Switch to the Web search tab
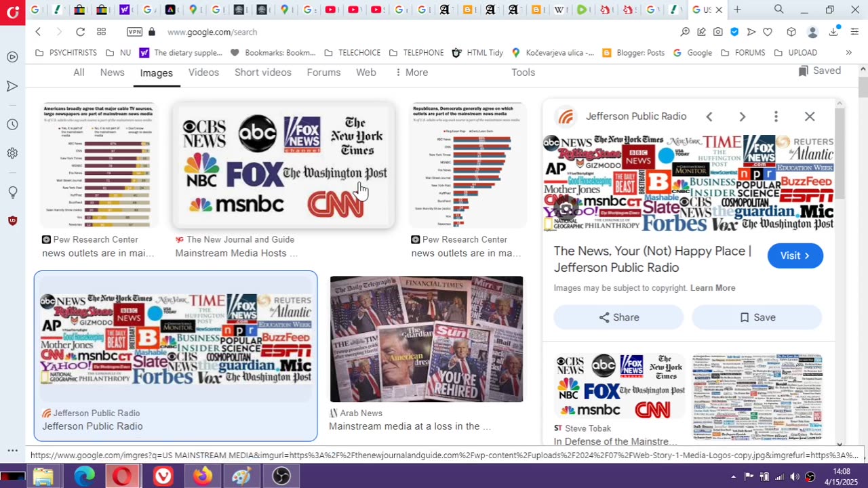This screenshot has width=868, height=488. [366, 73]
